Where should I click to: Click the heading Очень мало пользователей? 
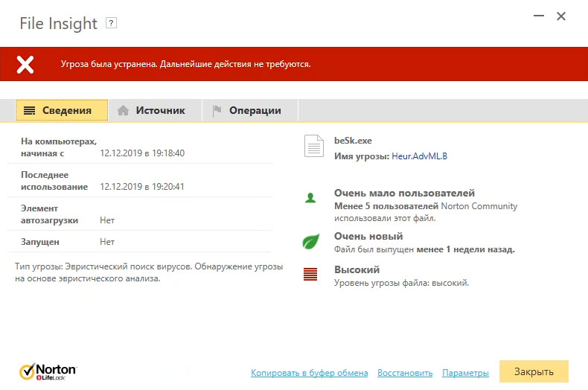coord(404,193)
